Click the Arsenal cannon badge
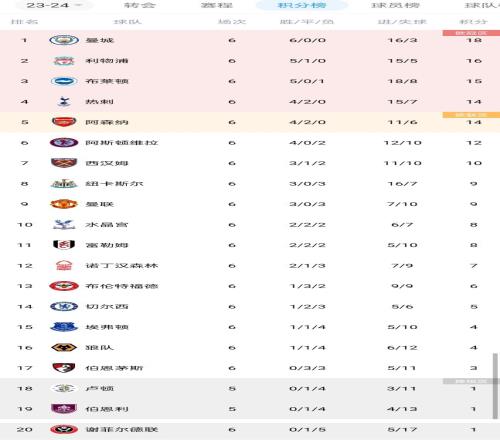The height and width of the screenshot is (440, 500). click(x=64, y=122)
